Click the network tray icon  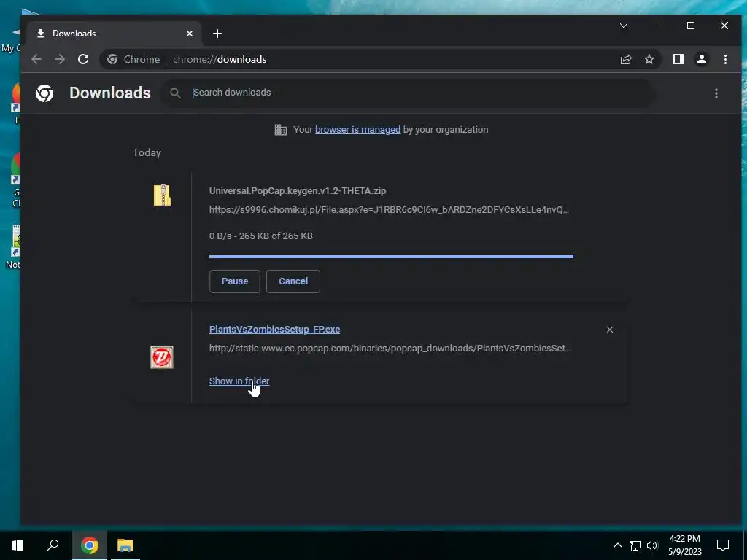pyautogui.click(x=635, y=545)
